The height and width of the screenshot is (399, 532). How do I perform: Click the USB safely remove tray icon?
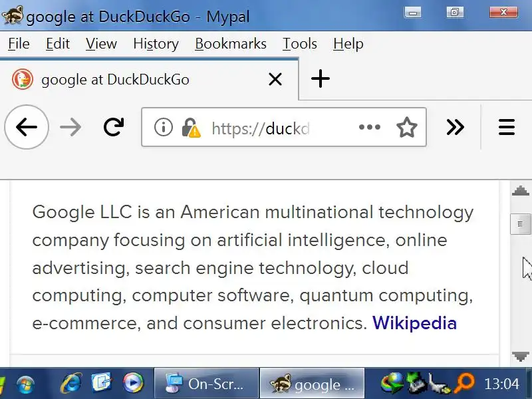coord(439,384)
